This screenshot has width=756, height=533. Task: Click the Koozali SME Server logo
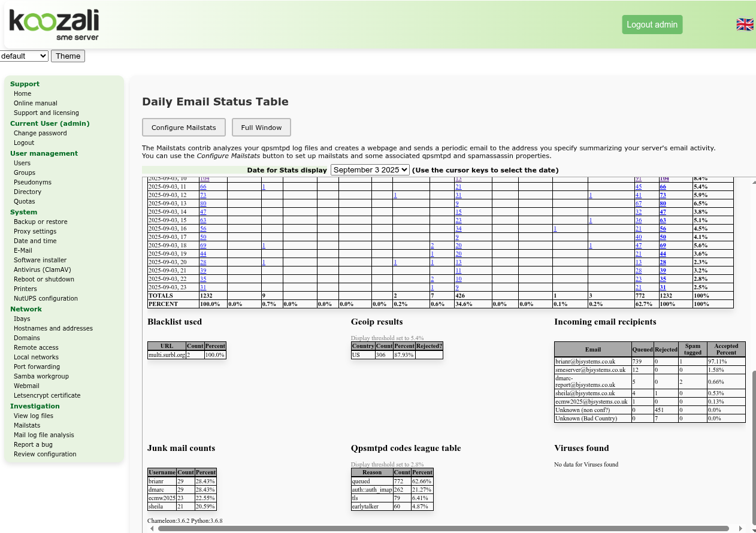click(x=54, y=25)
